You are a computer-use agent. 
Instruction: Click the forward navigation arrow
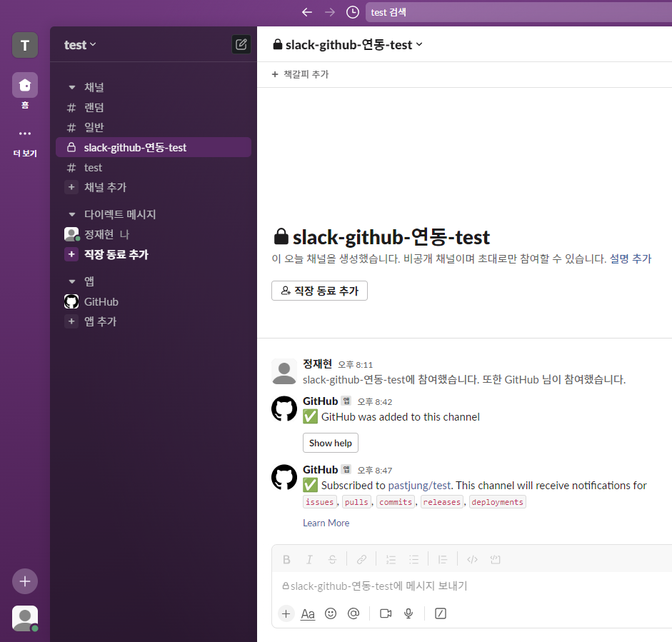(329, 12)
